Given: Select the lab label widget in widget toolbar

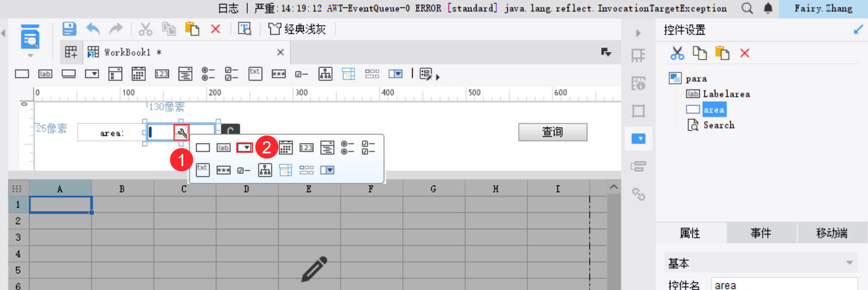Looking at the screenshot, I should [46, 74].
